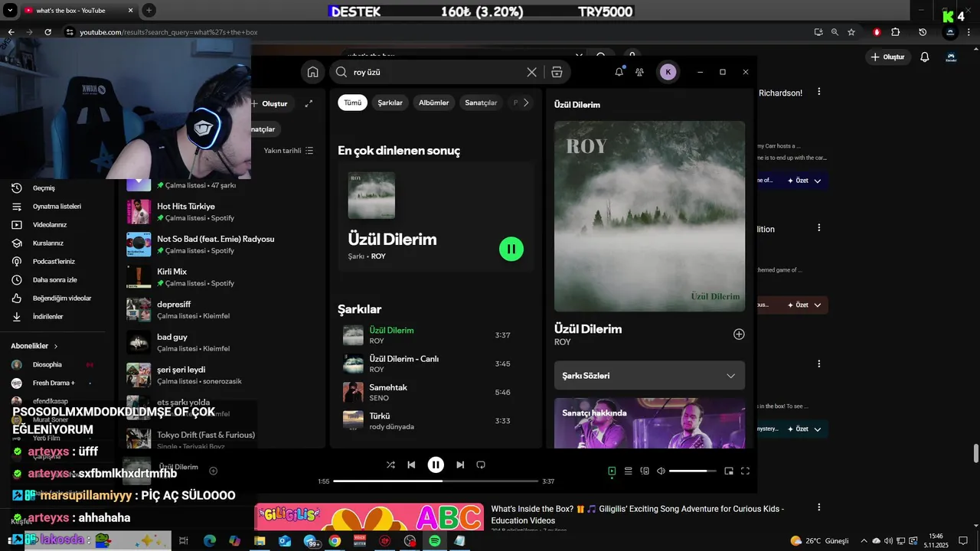Image resolution: width=980 pixels, height=551 pixels.
Task: Toggle repeat in the Spotify player
Action: [481, 465]
